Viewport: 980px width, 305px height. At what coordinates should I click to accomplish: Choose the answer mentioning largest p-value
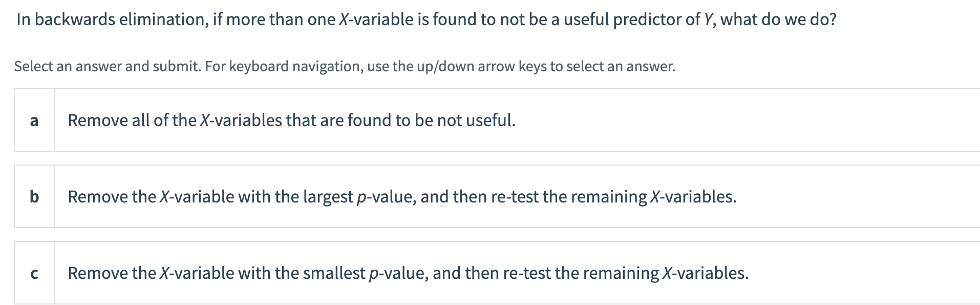tap(402, 196)
